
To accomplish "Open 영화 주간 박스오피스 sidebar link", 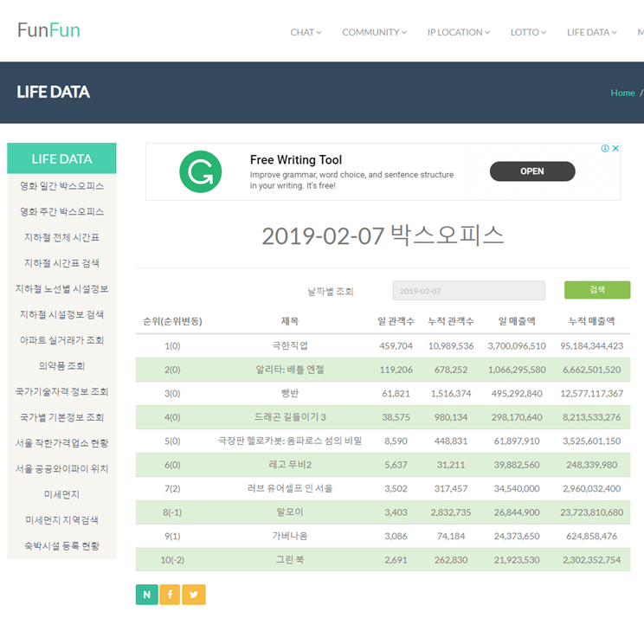I will [x=61, y=211].
